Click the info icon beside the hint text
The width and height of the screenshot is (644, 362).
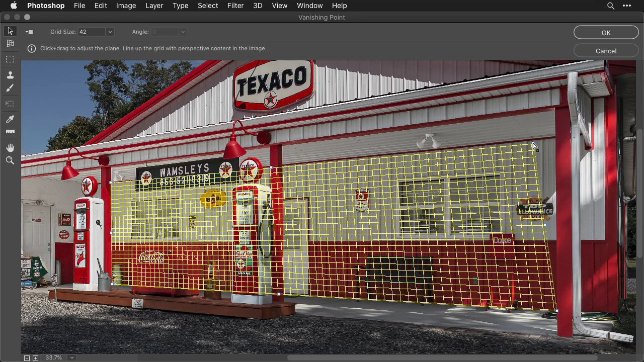pyautogui.click(x=32, y=49)
